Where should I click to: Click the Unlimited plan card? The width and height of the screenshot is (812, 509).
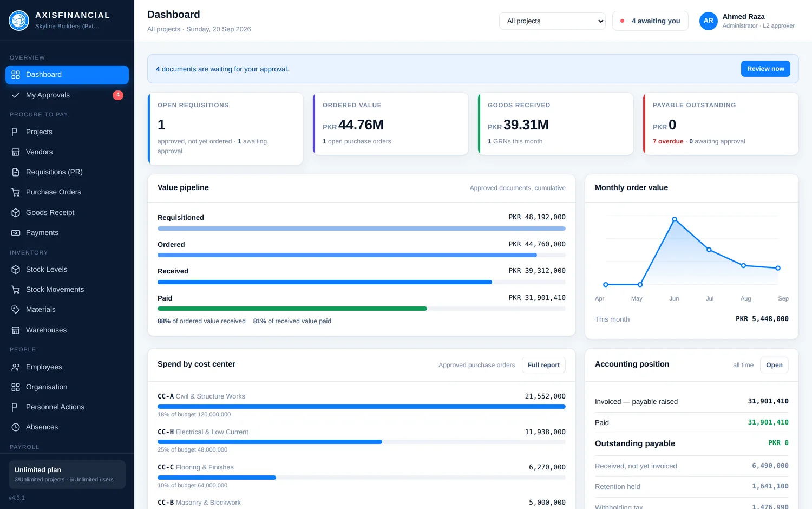point(67,474)
